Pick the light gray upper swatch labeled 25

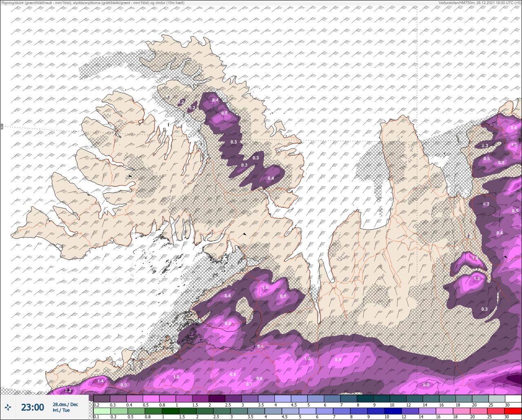497,398
